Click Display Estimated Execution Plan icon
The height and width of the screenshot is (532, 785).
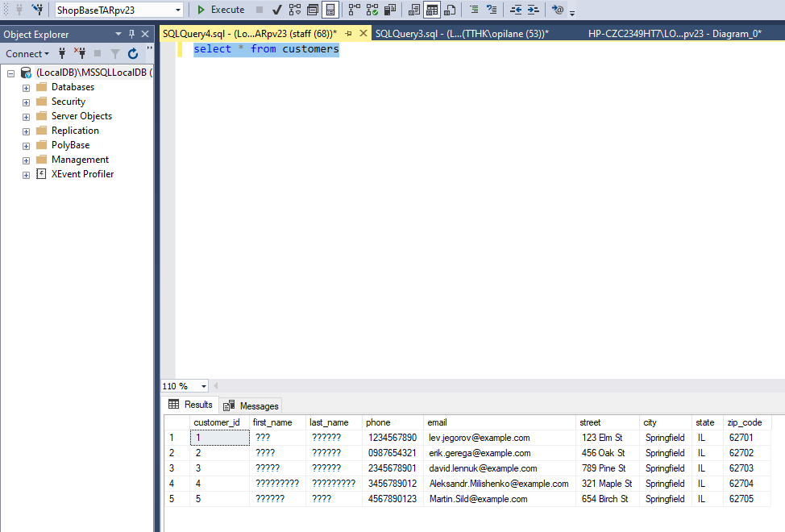[x=295, y=10]
